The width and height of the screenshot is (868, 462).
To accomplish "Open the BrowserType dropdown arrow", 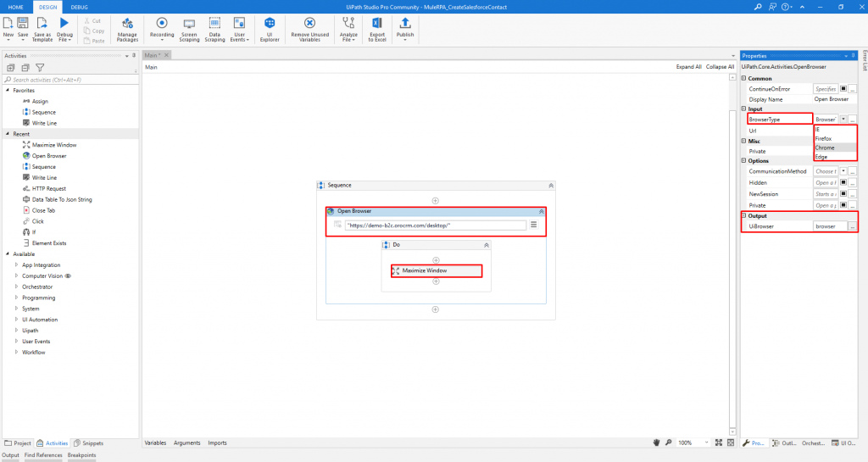I will tap(843, 119).
